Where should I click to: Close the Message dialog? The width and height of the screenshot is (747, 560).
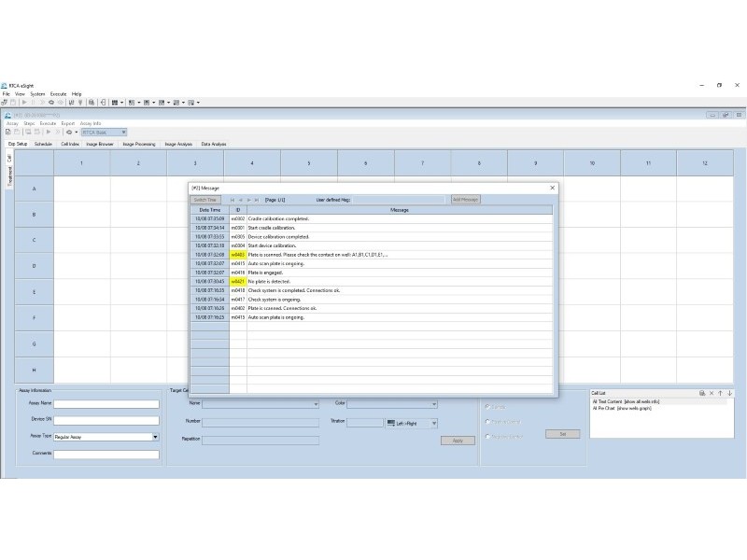point(552,188)
